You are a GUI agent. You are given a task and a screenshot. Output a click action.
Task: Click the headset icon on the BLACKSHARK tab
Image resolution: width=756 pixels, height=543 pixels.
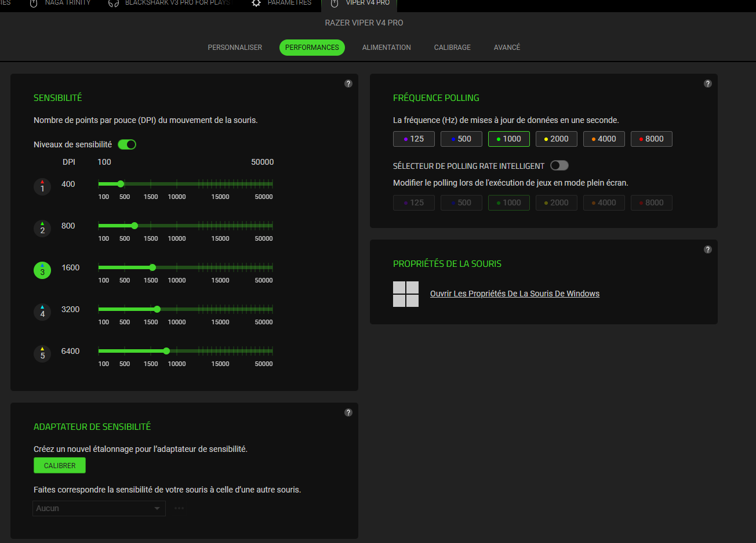114,3
